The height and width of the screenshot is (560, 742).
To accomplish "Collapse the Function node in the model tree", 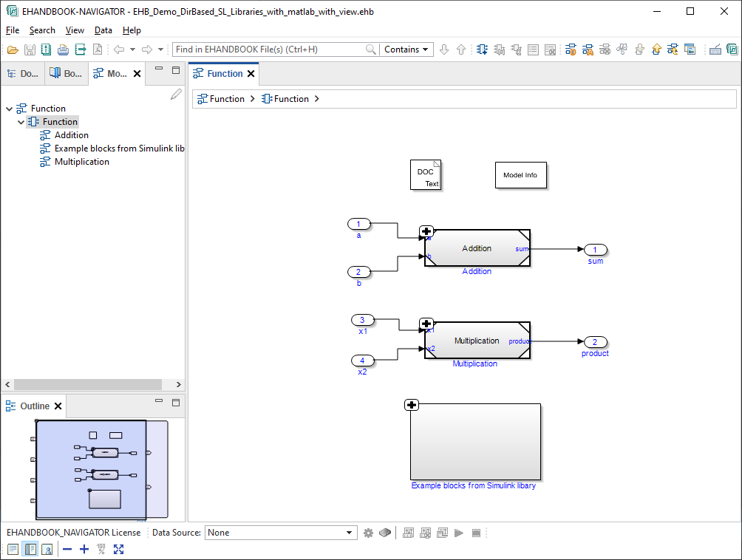I will coord(9,108).
